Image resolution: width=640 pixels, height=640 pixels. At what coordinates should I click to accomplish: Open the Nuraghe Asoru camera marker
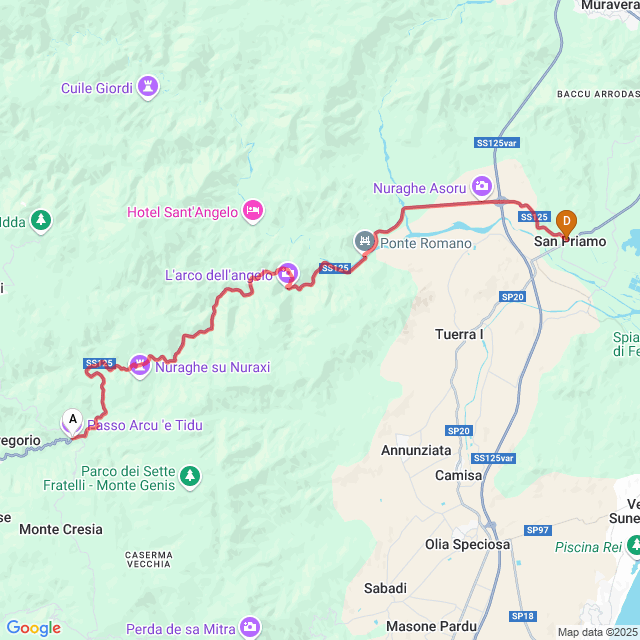click(x=482, y=187)
